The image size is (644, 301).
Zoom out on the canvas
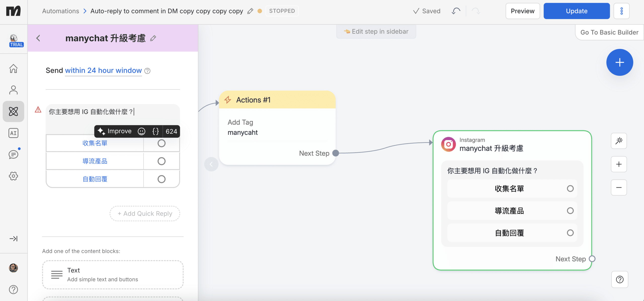point(619,188)
